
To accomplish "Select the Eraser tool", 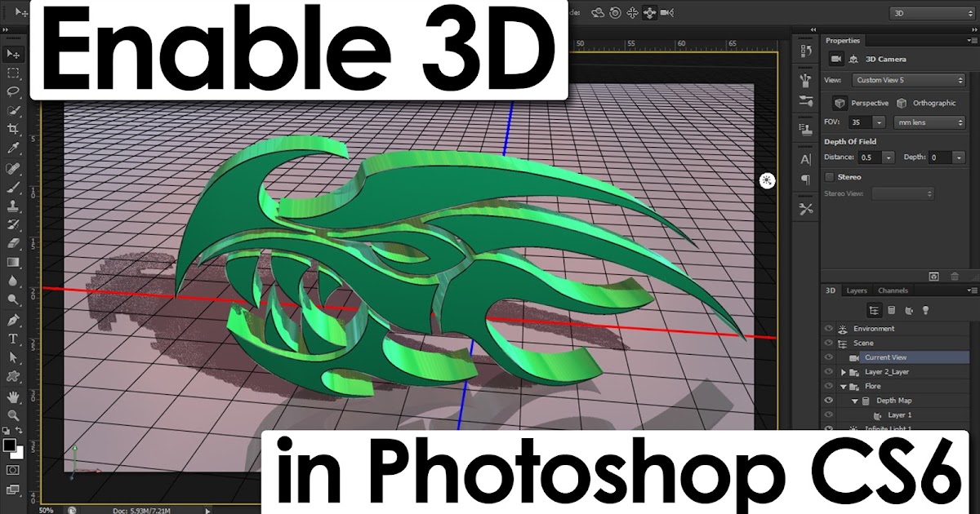I will [x=13, y=243].
